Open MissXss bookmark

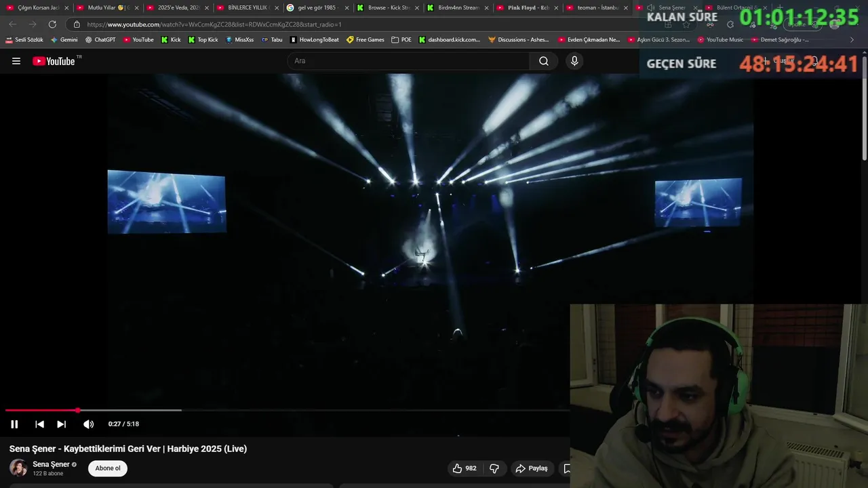point(239,40)
